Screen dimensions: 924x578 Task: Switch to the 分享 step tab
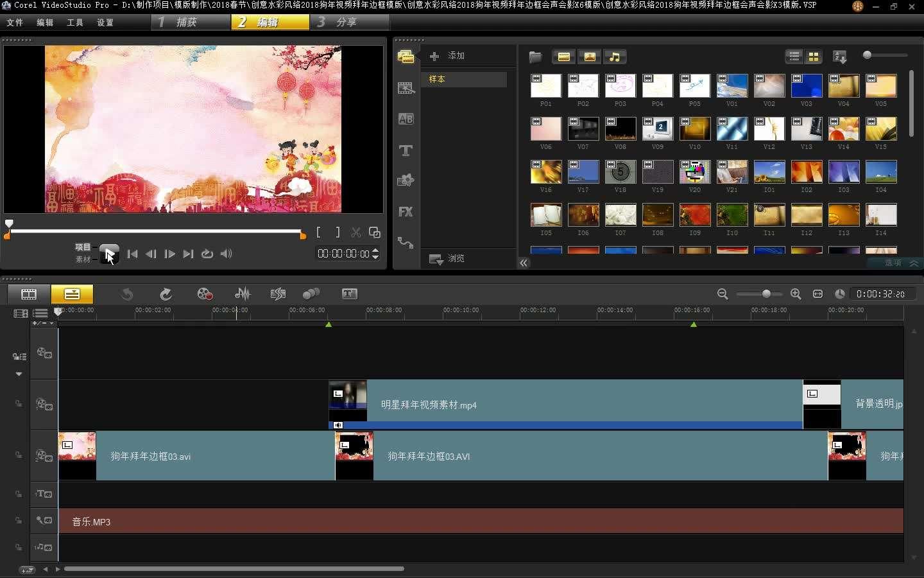[x=350, y=22]
